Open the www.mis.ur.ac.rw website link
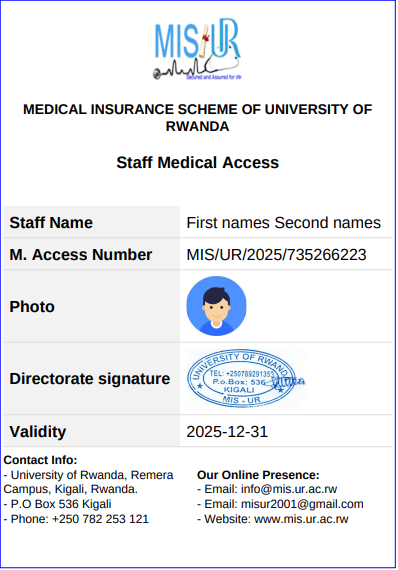The image size is (398, 570). 301,519
